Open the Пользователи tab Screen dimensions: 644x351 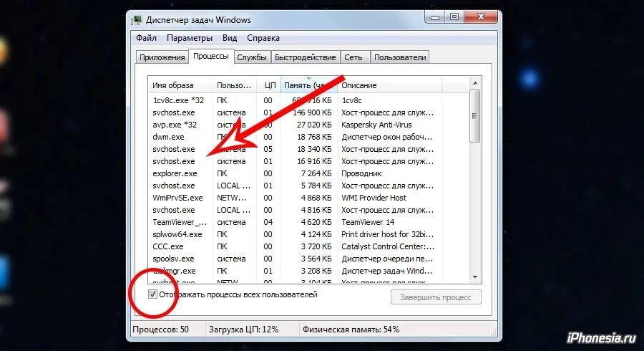400,57
